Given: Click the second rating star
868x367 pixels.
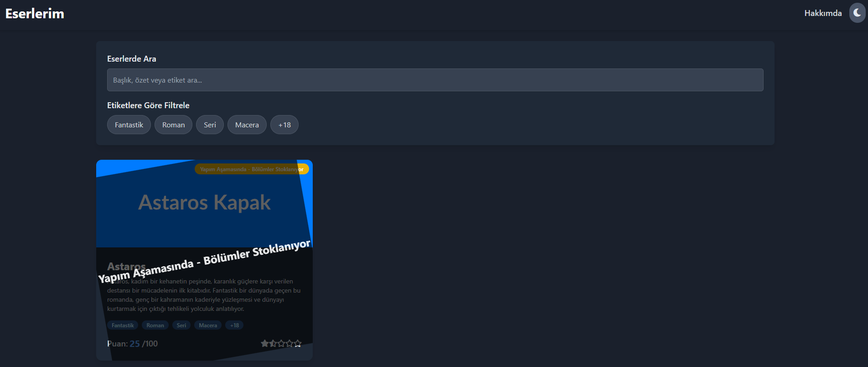Looking at the screenshot, I should pyautogui.click(x=273, y=343).
